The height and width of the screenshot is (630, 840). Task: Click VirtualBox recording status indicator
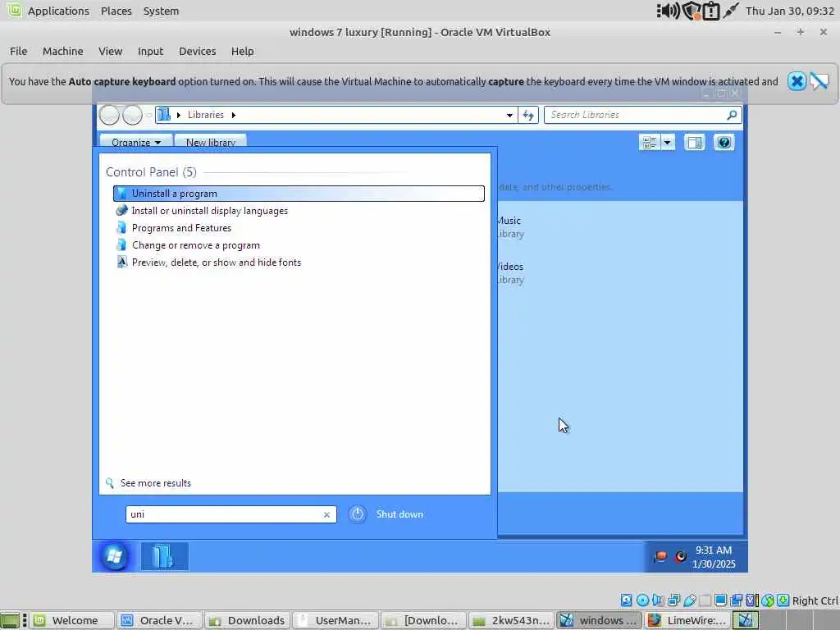click(737, 600)
